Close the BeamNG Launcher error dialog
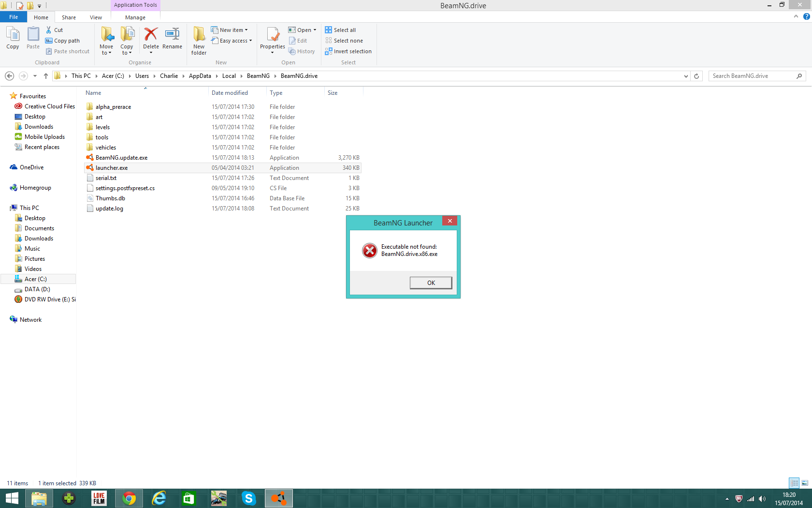The height and width of the screenshot is (508, 812). tap(449, 221)
